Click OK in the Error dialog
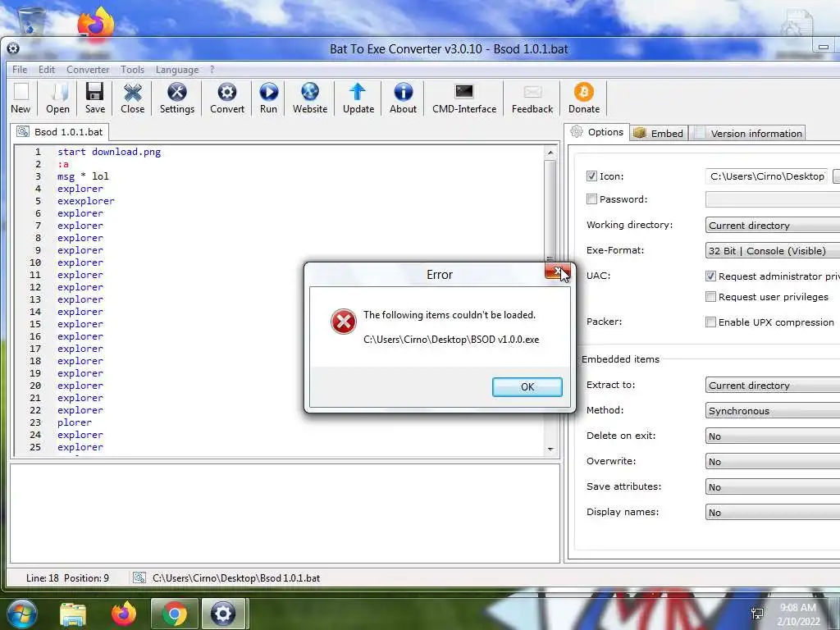Viewport: 840px width, 630px height. [x=527, y=387]
